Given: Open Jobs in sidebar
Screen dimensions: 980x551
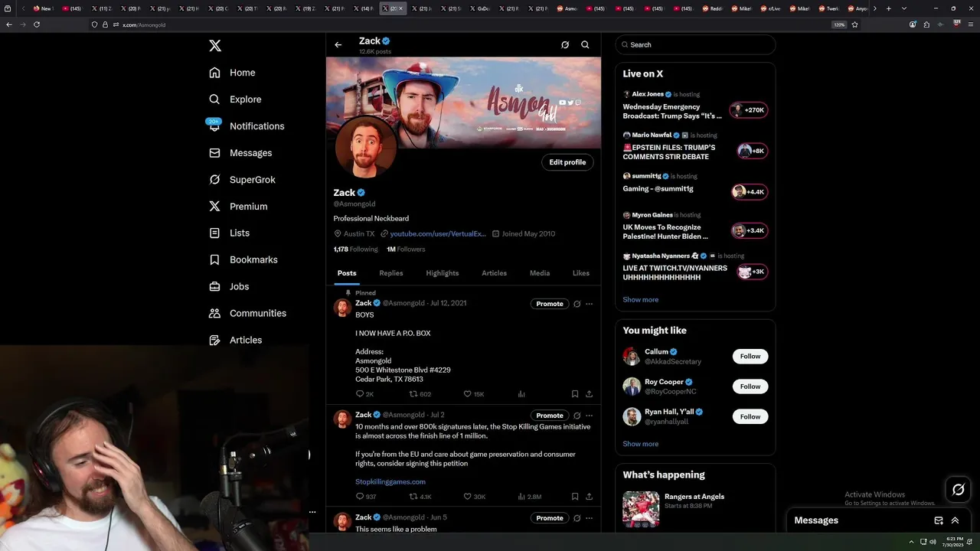Looking at the screenshot, I should [229, 287].
